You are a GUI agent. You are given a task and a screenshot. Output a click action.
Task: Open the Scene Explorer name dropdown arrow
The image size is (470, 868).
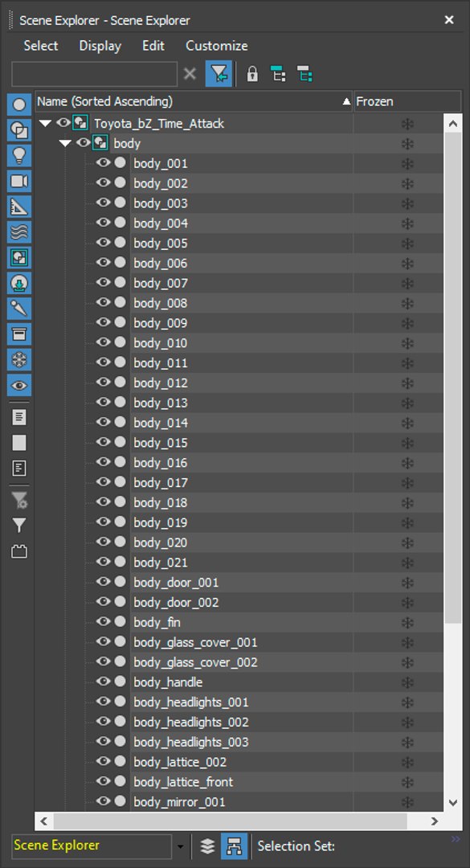coord(180,846)
